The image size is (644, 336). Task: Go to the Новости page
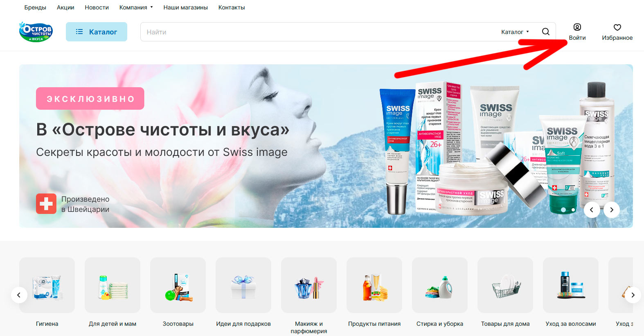tap(97, 7)
